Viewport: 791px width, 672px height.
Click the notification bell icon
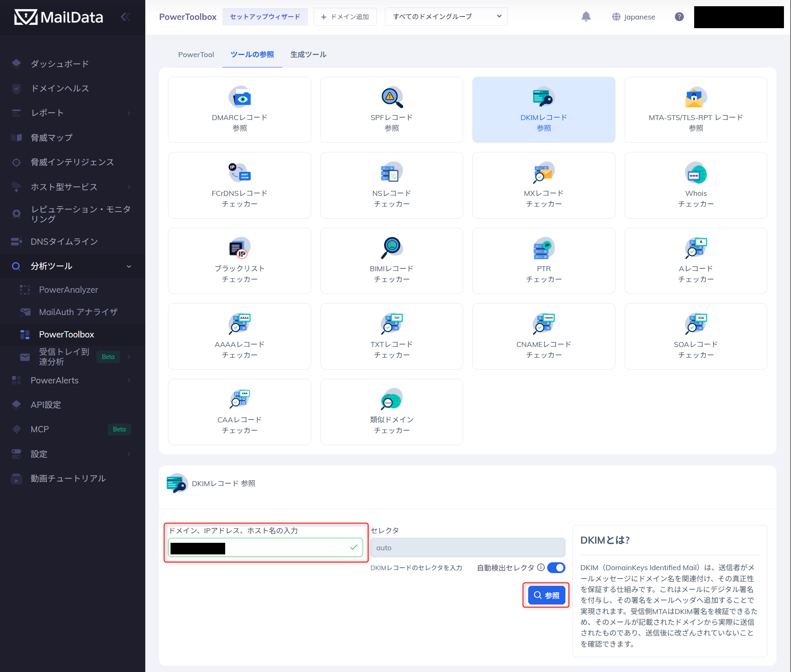[586, 17]
